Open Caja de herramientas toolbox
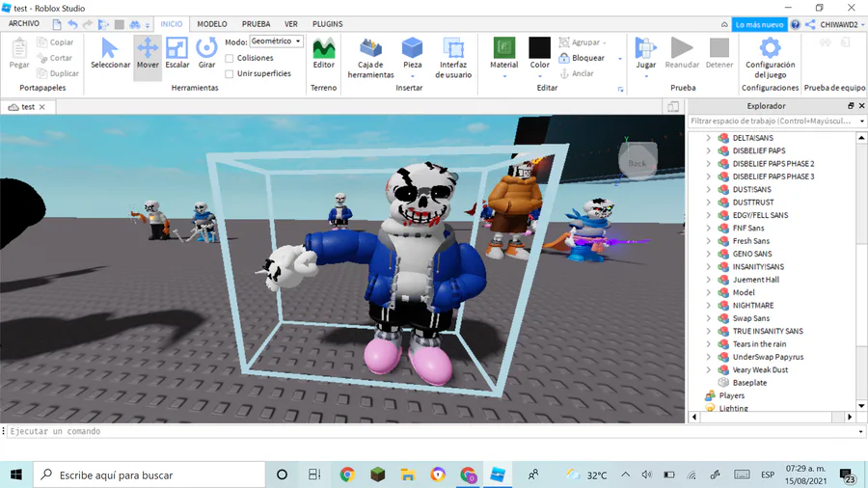Viewport: 868px width, 488px height. click(371, 58)
